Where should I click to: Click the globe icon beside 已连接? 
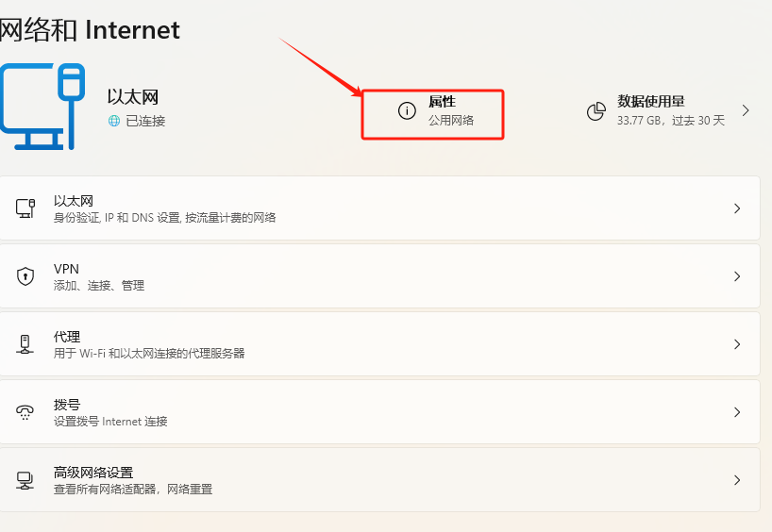click(114, 121)
